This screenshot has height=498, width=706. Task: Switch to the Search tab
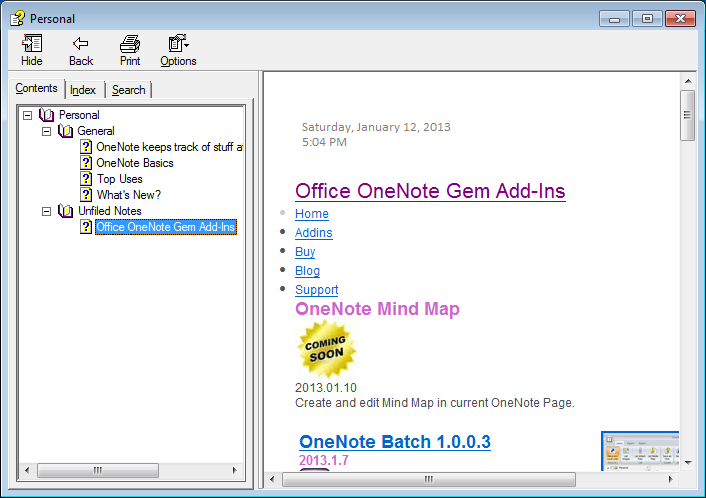pos(129,90)
